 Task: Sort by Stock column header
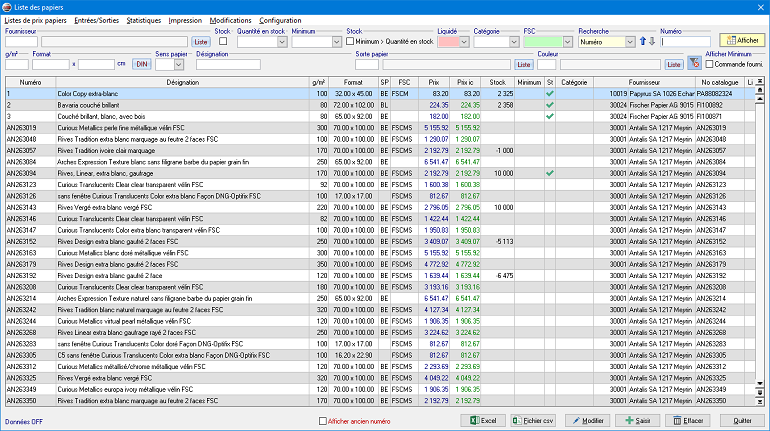(x=497, y=82)
